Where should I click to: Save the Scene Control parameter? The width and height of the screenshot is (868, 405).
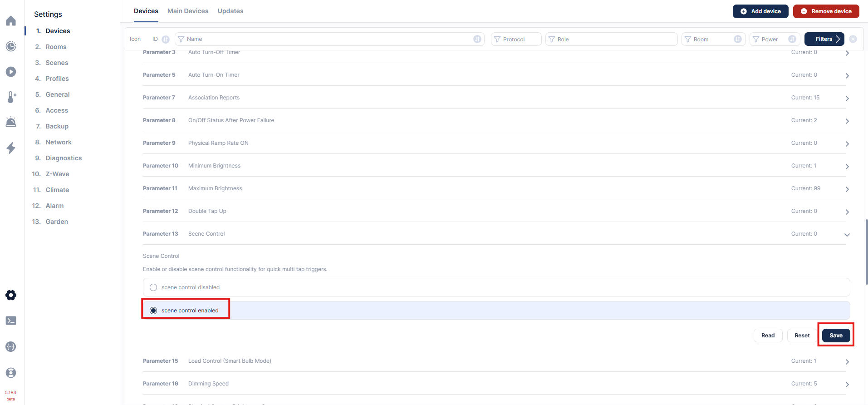[836, 336]
